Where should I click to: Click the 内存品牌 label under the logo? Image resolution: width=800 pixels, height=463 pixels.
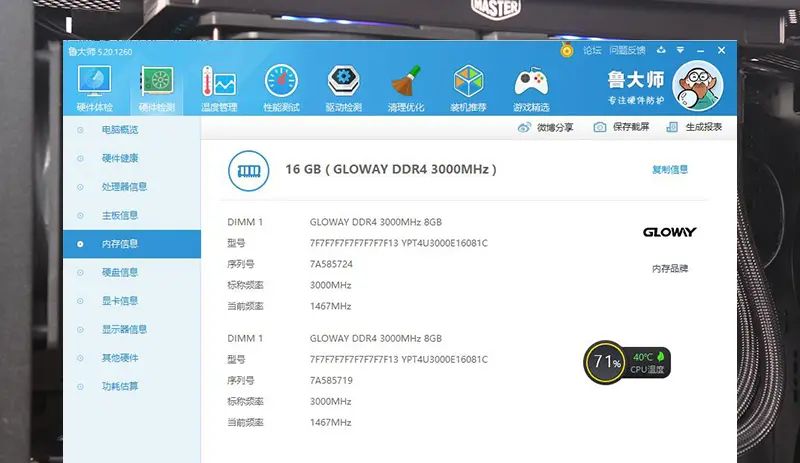click(670, 269)
